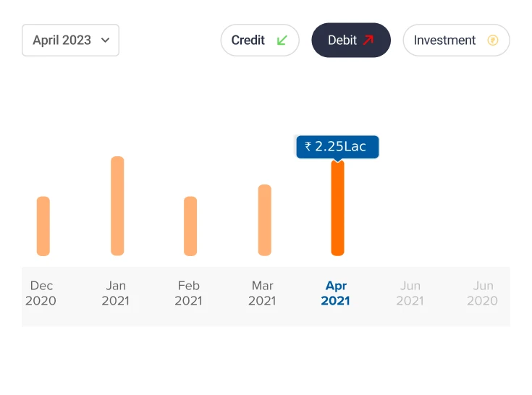
Task: Click the ₹ 2.25Lac tooltip label
Action: (337, 147)
